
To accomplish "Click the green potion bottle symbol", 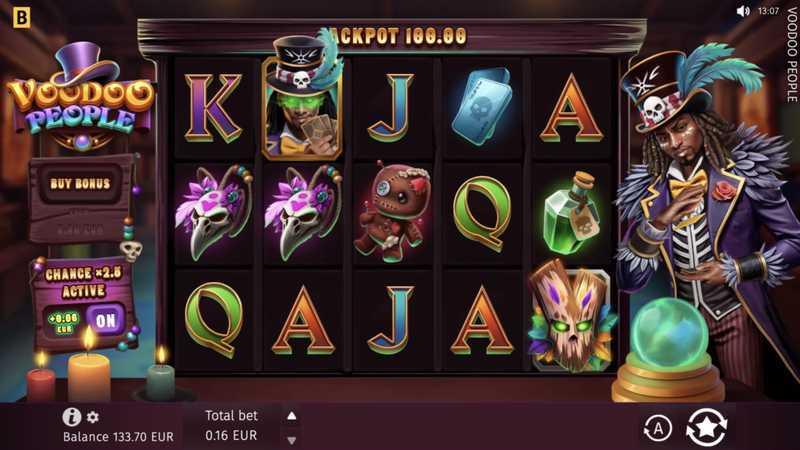I will tap(570, 213).
